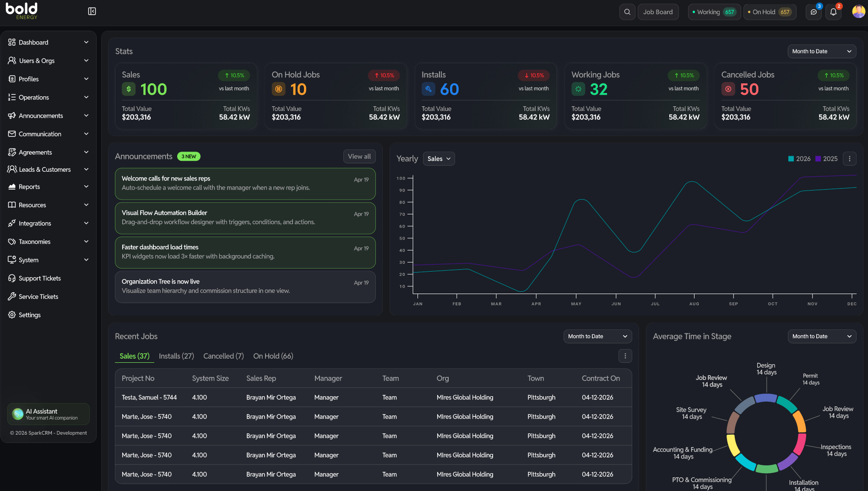This screenshot has height=491, width=868.
Task: Click the Testa, Samuel - 5744 project row
Action: [374, 397]
